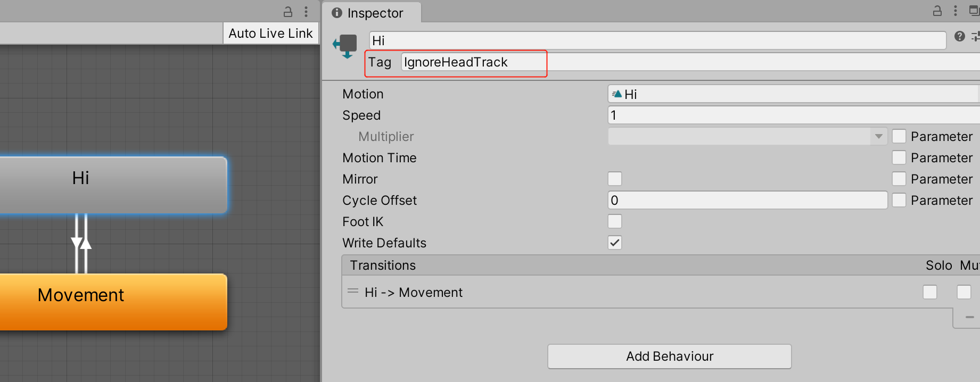Click the Add Behaviour button

tap(670, 356)
